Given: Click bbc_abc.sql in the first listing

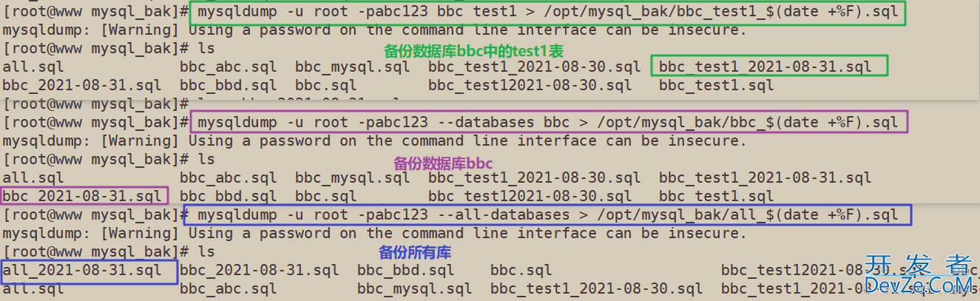Looking at the screenshot, I should point(229,67).
